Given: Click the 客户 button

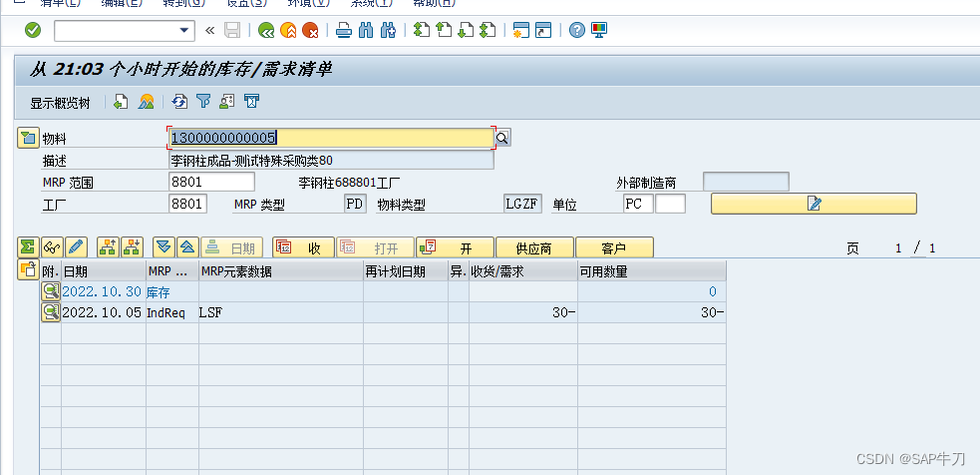Looking at the screenshot, I should tap(614, 247).
